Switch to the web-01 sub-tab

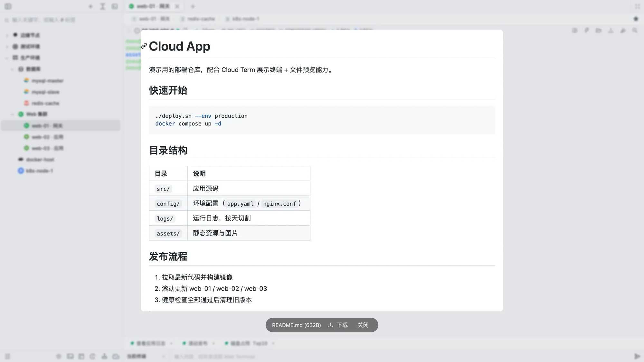click(x=151, y=19)
